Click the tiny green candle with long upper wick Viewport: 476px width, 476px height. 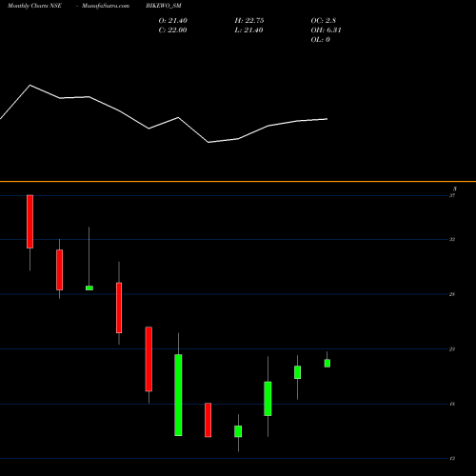[x=89, y=288]
